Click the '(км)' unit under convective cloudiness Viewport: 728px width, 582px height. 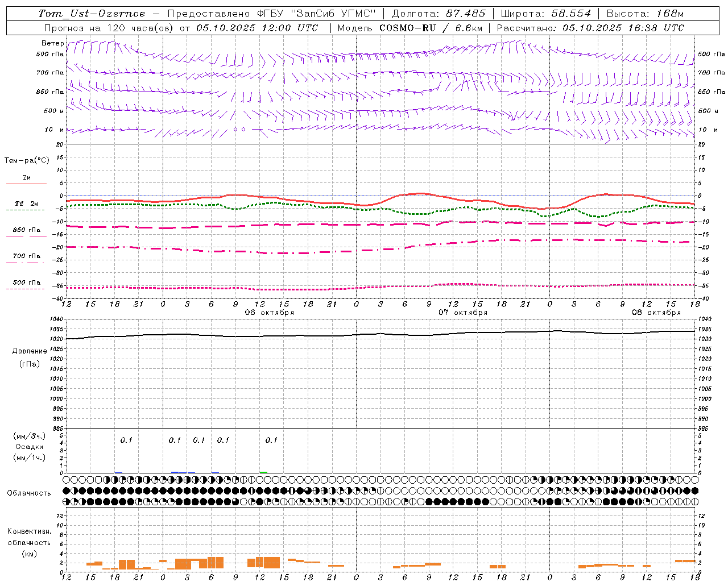pos(29,553)
